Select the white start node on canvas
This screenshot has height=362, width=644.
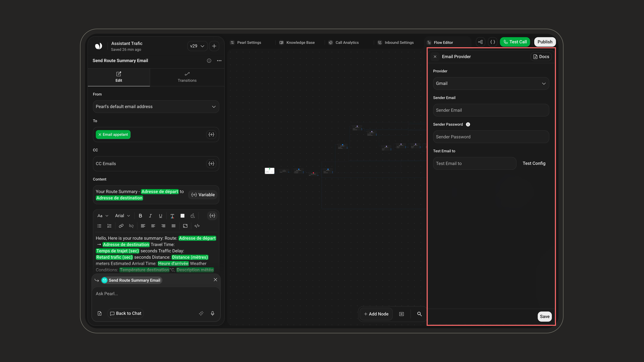(270, 171)
